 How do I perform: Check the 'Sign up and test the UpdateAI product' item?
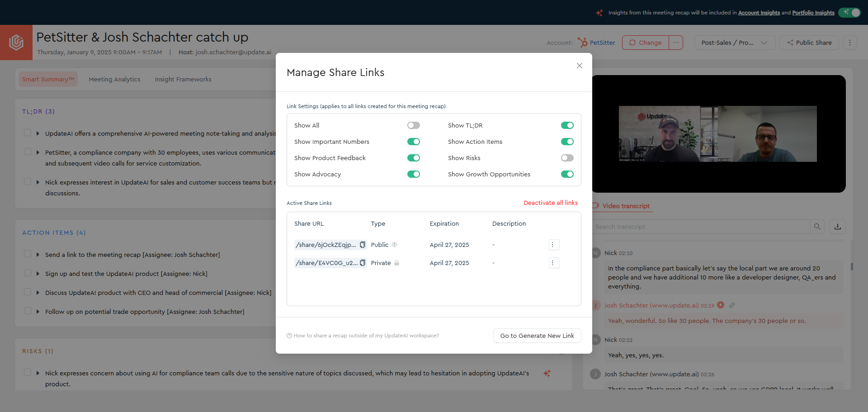pos(28,273)
